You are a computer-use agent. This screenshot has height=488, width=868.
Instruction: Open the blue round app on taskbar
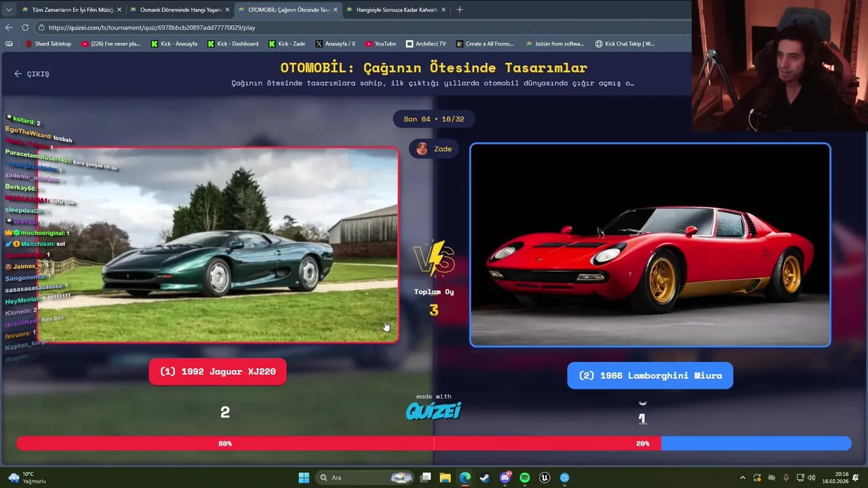pos(565,478)
